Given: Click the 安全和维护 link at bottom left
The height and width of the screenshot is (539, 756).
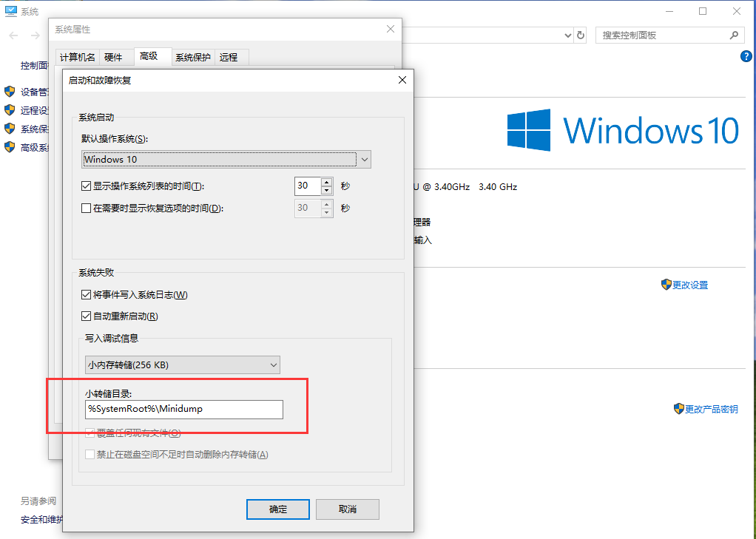Looking at the screenshot, I should (41, 519).
